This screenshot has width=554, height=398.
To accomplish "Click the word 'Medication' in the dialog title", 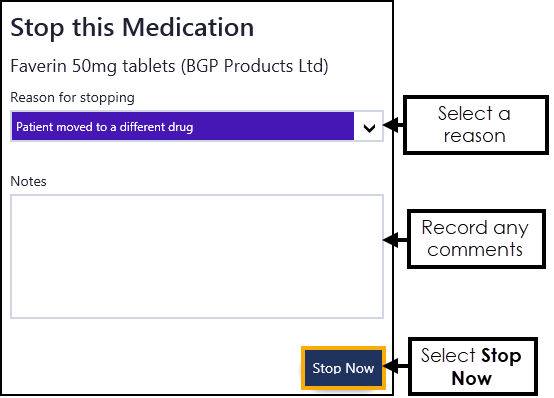I will [x=188, y=27].
